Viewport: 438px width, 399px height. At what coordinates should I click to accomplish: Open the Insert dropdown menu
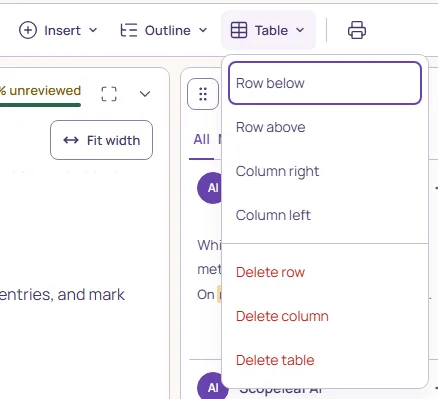tap(58, 30)
